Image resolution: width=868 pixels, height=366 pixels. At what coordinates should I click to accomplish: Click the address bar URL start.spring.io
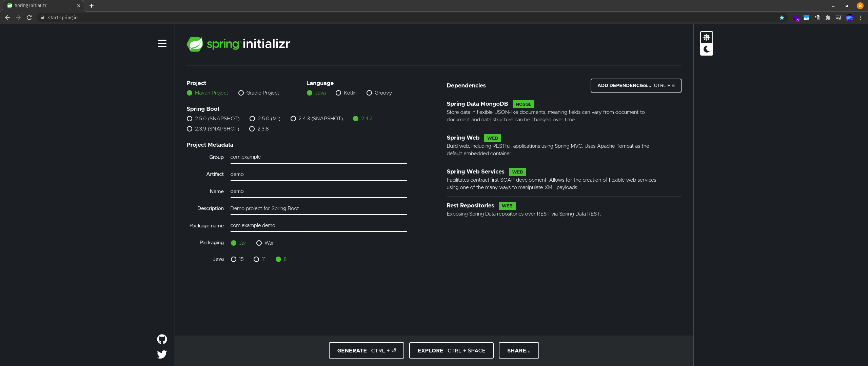pyautogui.click(x=63, y=18)
